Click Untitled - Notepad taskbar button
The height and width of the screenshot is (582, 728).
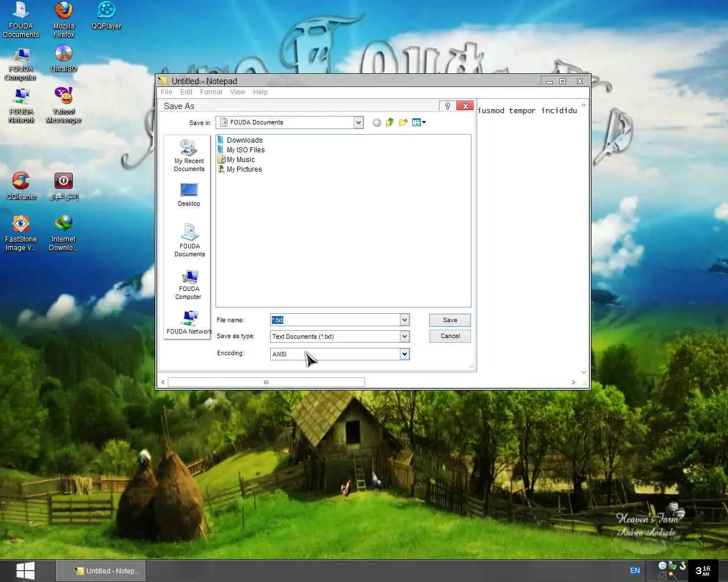tap(101, 571)
